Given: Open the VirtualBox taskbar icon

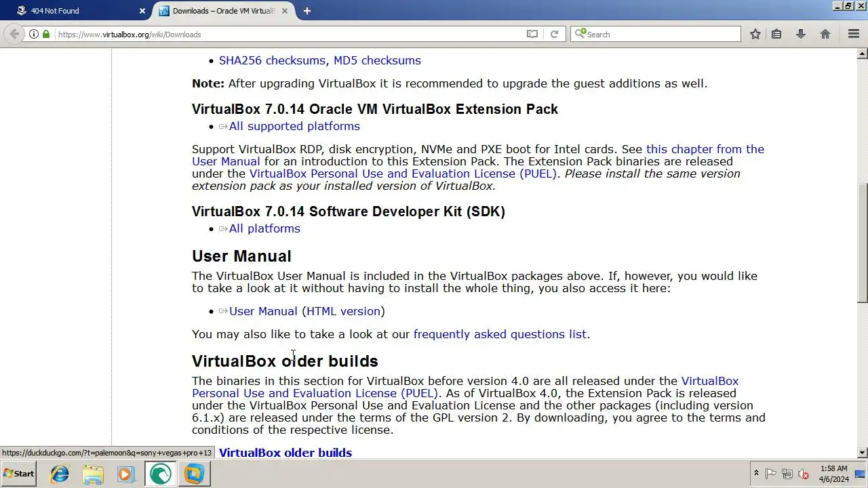Looking at the screenshot, I should point(194,474).
